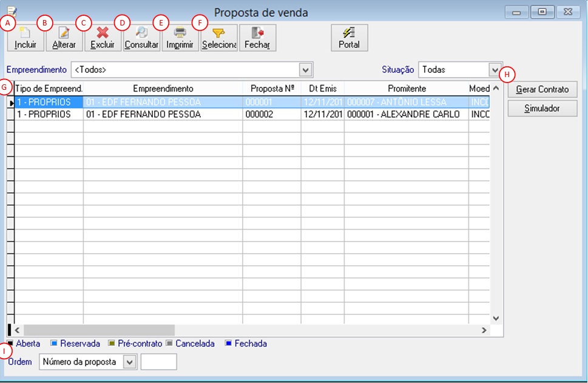Select proposal row 000002 Alexandre Carlo
The width and height of the screenshot is (588, 383).
(252, 114)
